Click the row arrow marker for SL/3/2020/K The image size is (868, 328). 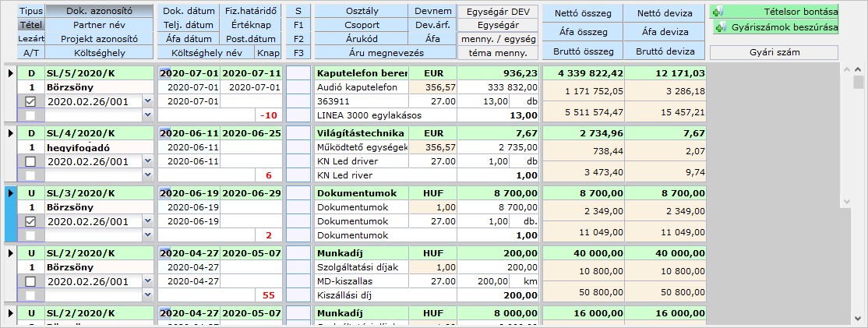pos(10,193)
